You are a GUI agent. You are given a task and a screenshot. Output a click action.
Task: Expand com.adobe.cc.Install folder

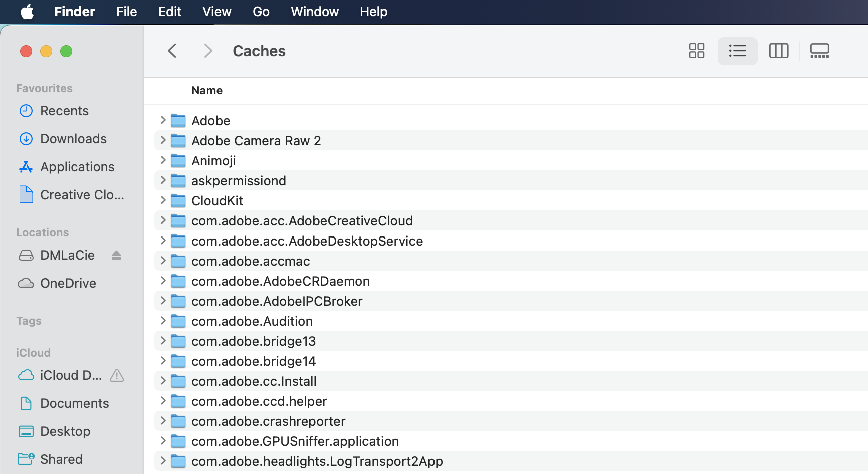click(x=163, y=381)
